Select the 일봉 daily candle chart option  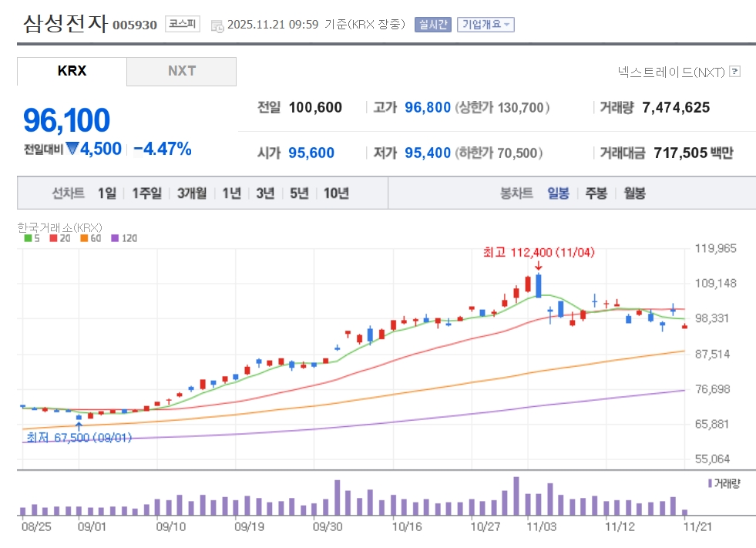pos(558,193)
